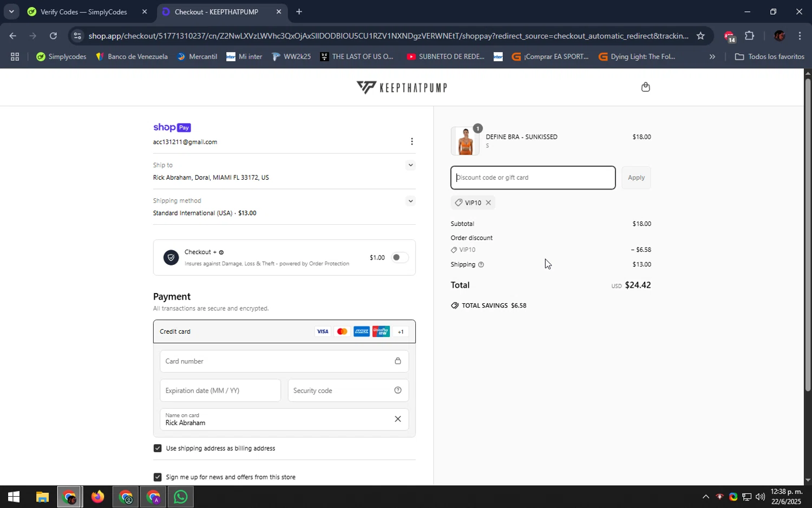Viewport: 812px width, 508px height.
Task: Switch to the Verify Codes SimplyCodes tab
Action: click(84, 11)
